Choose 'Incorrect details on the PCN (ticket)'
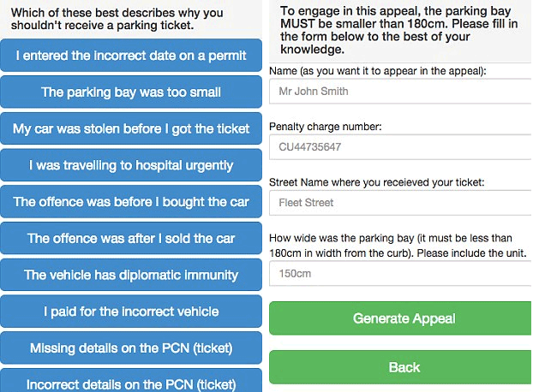Viewport: 533px width, 392px height. (131, 383)
